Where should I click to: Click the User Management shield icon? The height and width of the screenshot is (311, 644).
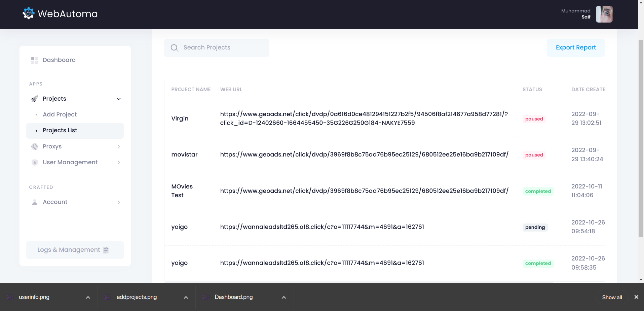point(35,163)
